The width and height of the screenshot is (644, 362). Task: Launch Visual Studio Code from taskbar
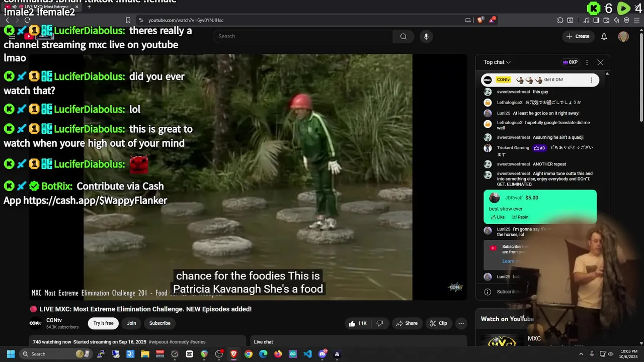(307, 354)
